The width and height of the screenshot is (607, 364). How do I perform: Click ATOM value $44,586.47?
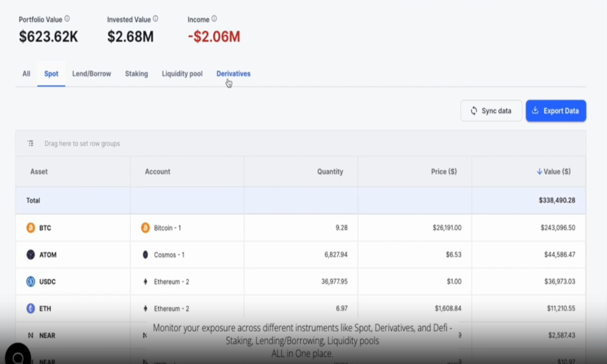560,255
